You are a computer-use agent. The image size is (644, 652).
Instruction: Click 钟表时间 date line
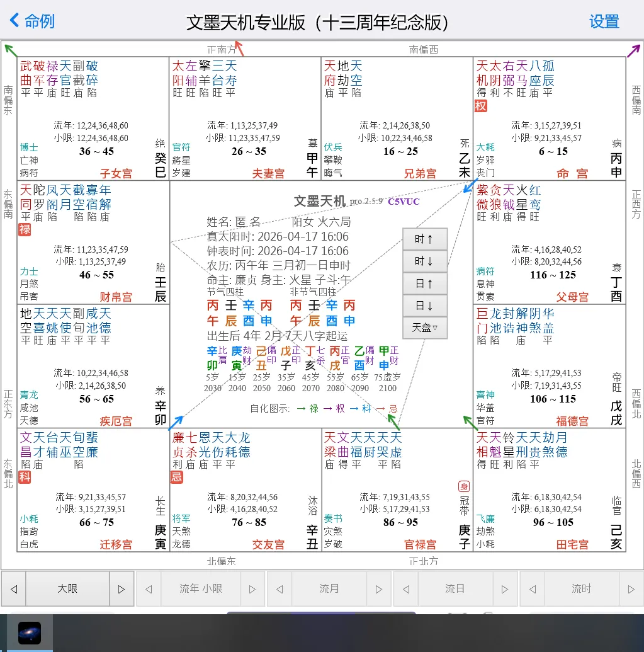278,251
